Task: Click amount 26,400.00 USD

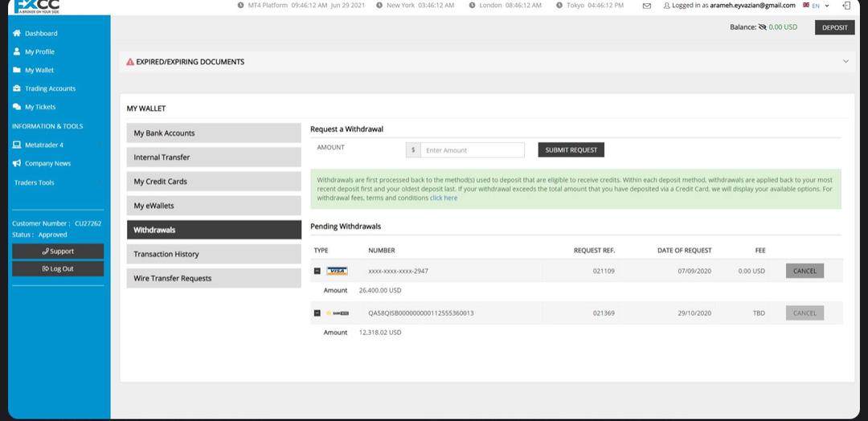Action: pos(380,290)
